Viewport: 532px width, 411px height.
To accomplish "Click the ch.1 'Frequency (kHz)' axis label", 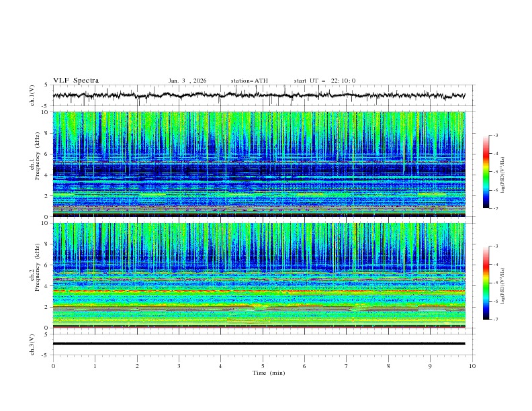I will (38, 156).
